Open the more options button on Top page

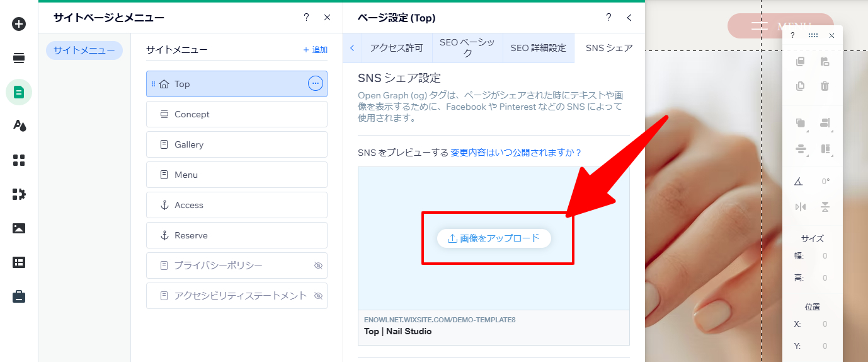pos(315,84)
